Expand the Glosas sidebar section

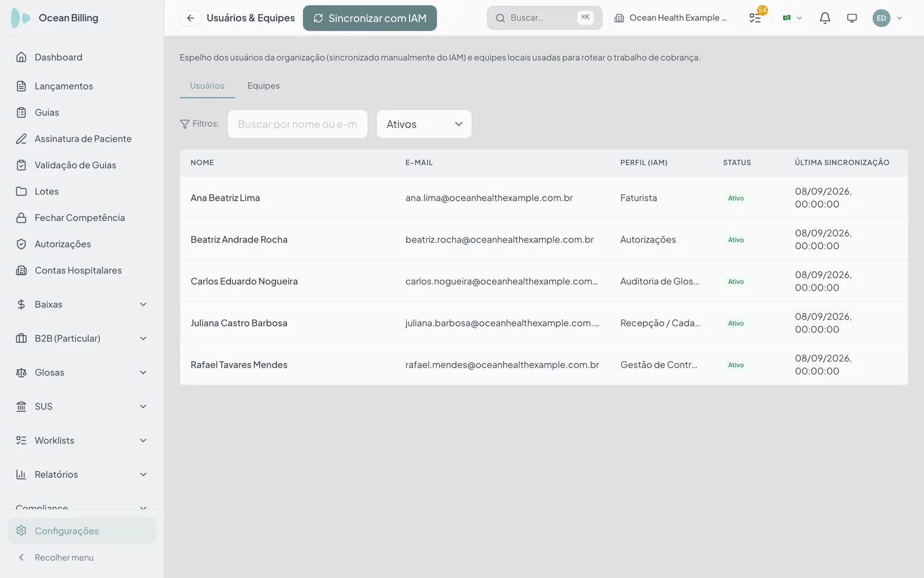point(81,373)
